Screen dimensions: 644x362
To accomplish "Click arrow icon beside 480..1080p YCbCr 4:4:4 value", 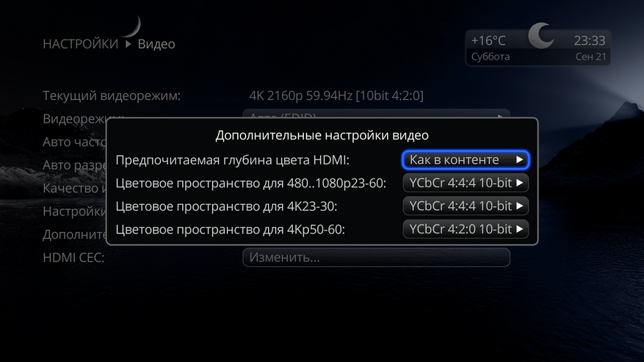I will [520, 183].
